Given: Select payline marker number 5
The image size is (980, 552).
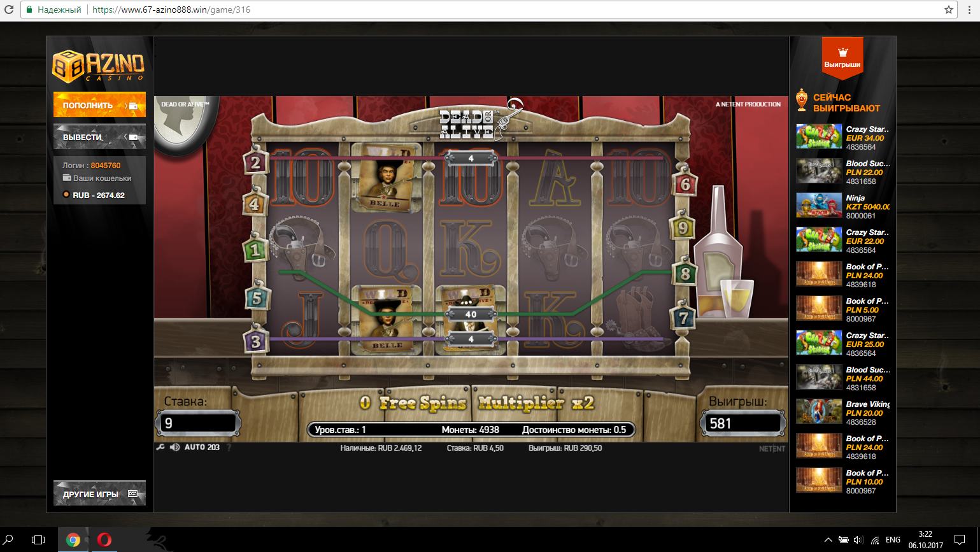Looking at the screenshot, I should pyautogui.click(x=257, y=297).
